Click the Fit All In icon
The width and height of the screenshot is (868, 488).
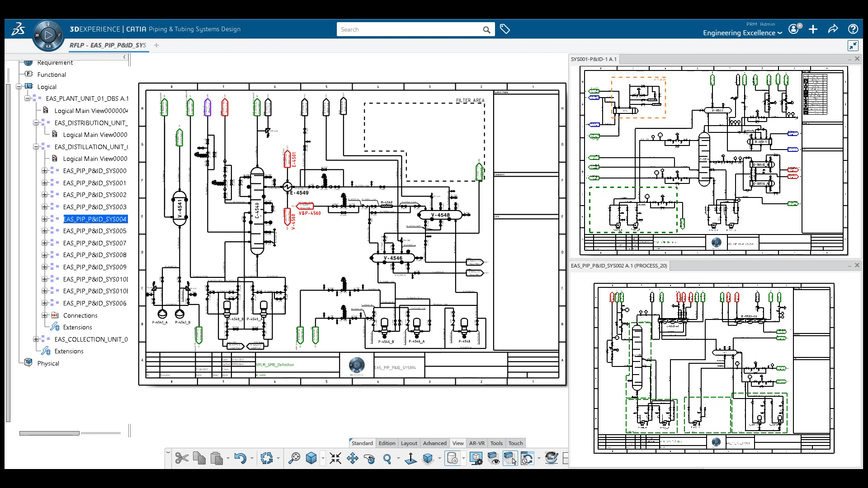pyautogui.click(x=335, y=458)
